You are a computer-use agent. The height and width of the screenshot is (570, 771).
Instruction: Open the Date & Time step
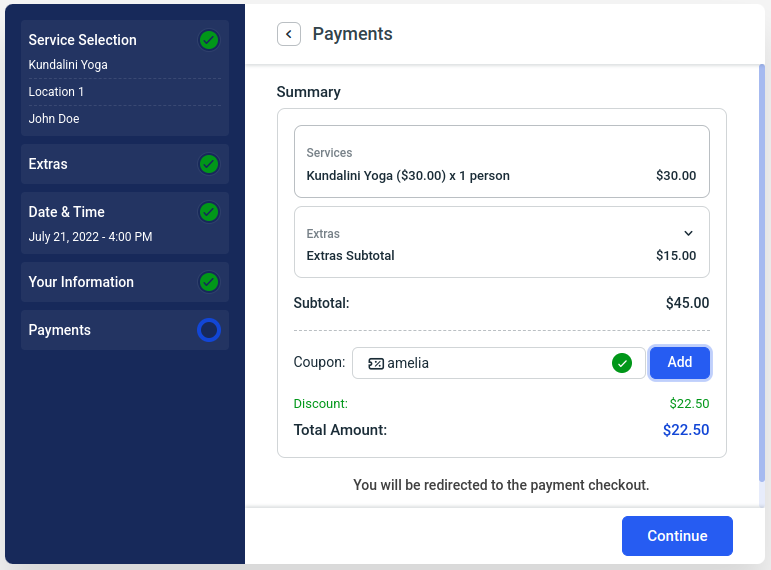point(100,212)
